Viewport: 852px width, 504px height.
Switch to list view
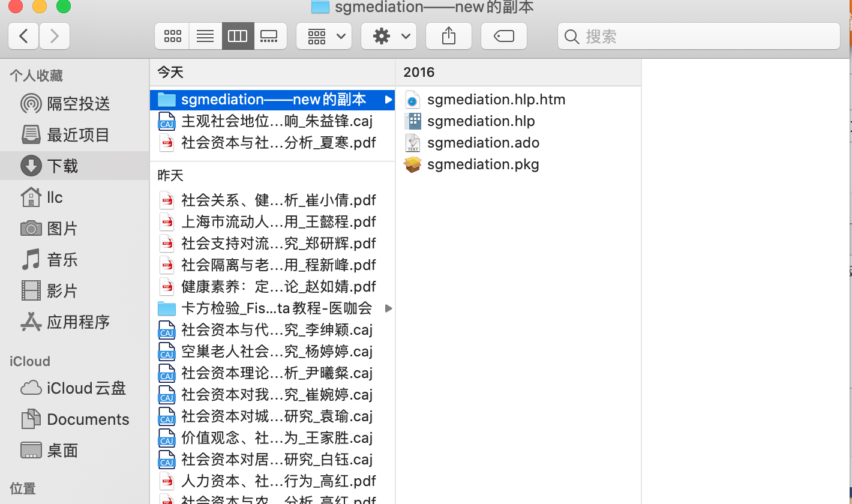tap(205, 36)
